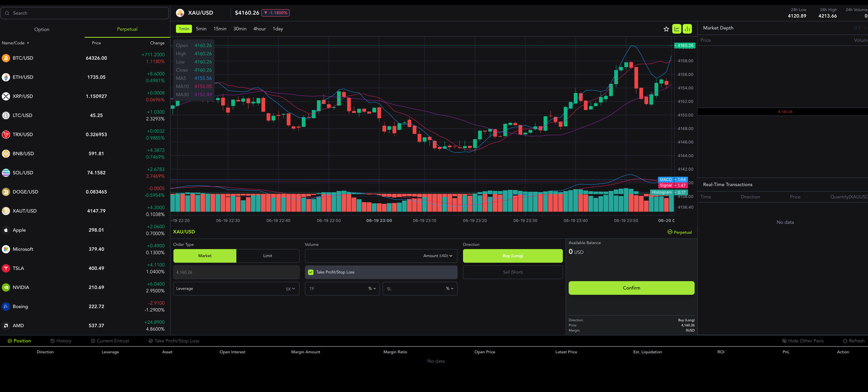Choose the Limit order type
The height and width of the screenshot is (392, 868).
[268, 256]
